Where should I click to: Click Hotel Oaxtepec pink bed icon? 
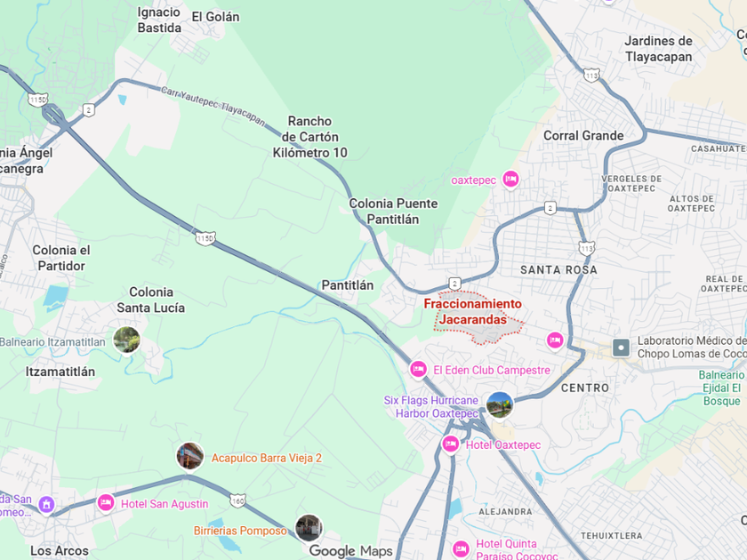[x=450, y=444]
